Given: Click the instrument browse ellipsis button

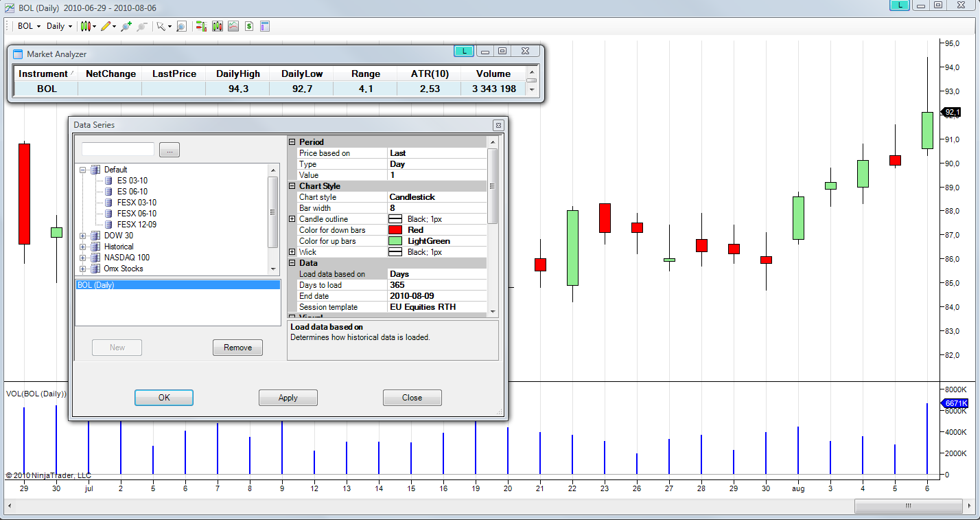Looking at the screenshot, I should click(170, 150).
